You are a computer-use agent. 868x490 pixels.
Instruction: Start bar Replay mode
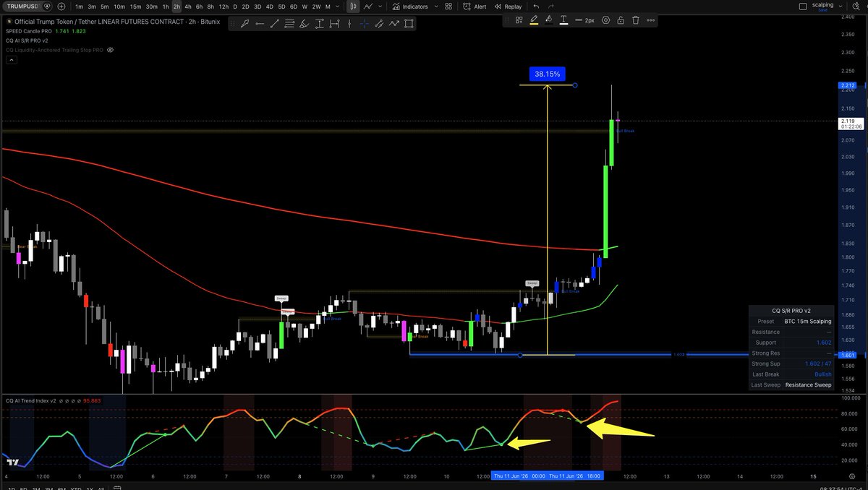tap(508, 7)
